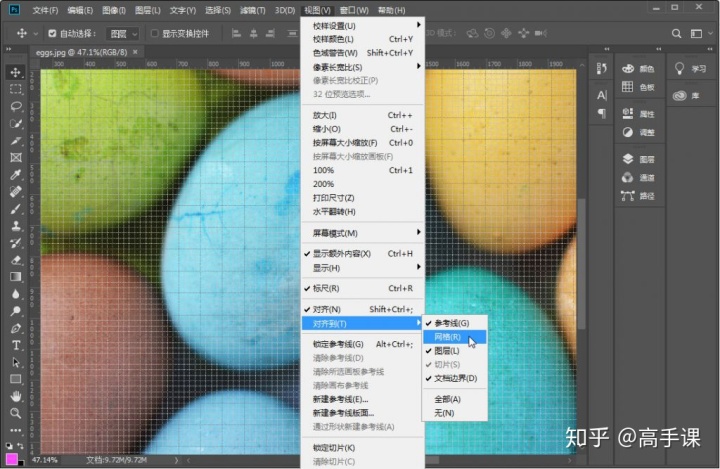Image resolution: width=720 pixels, height=469 pixels.
Task: Select the Blur tool
Action: pyautogui.click(x=16, y=294)
